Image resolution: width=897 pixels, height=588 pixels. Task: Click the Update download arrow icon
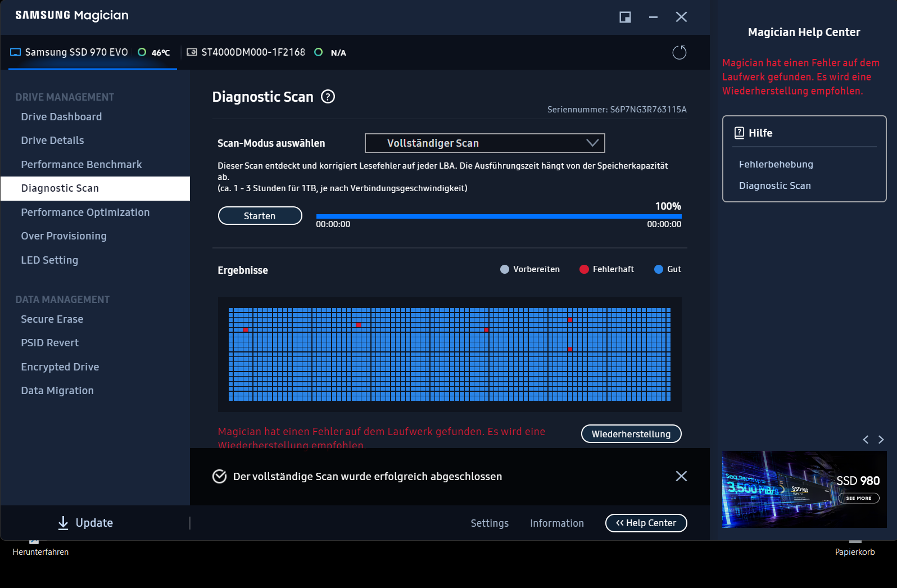(64, 523)
